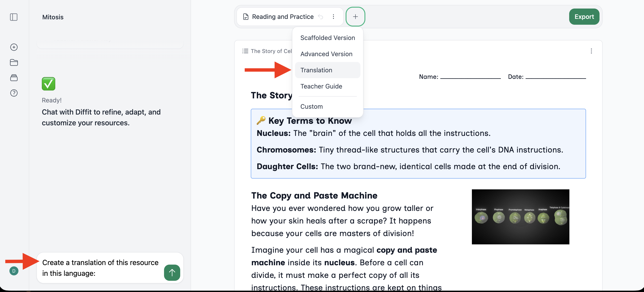Send the chat message with arrow button

click(x=172, y=272)
